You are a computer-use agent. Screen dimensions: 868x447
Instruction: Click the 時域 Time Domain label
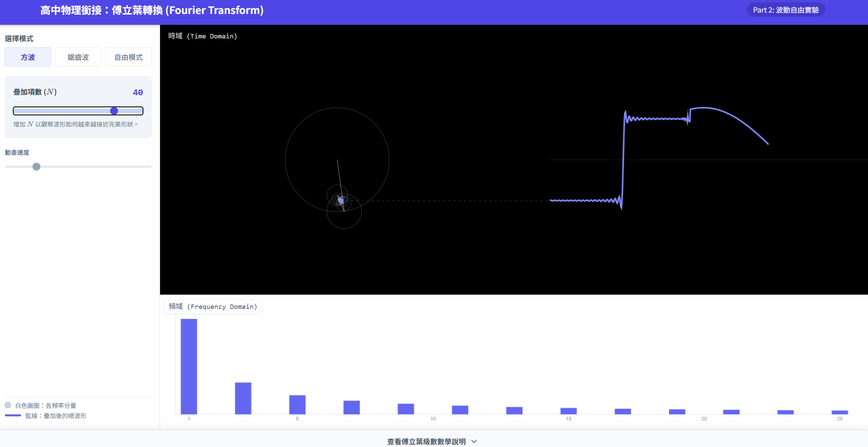coord(203,36)
